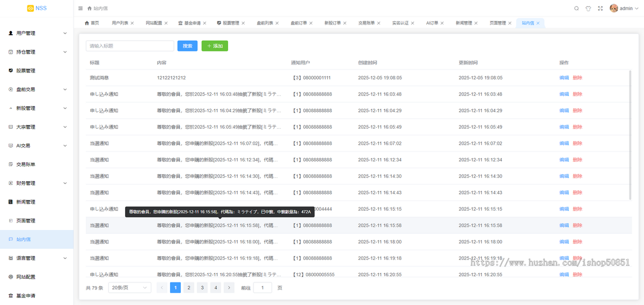Screen dimensions: 644x305
Task: Expand 语言管理 menu in sidebar
Action: (x=36, y=258)
